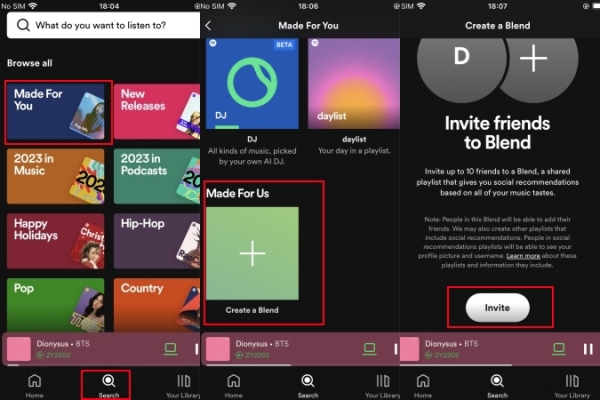
Task: Tap Your Library tab on Made For You screen
Action: click(382, 386)
